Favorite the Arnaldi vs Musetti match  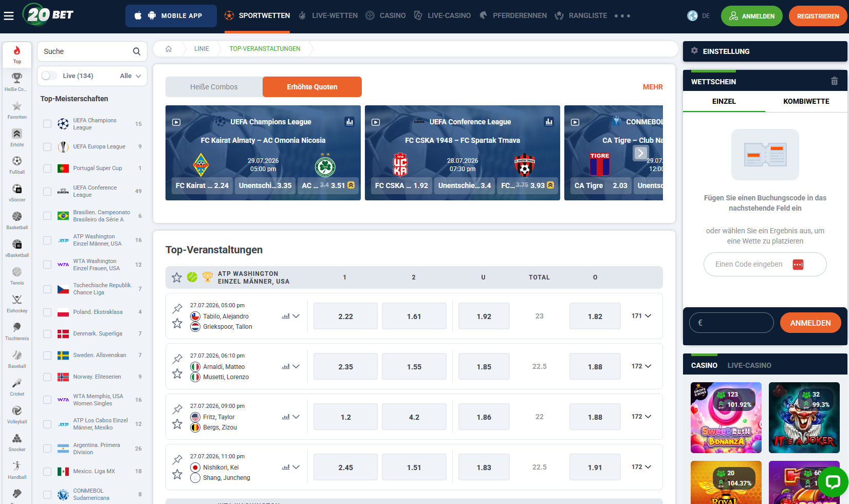tap(177, 374)
